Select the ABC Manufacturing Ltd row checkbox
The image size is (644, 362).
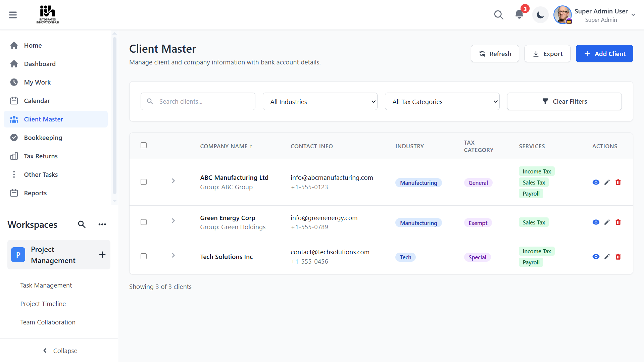[x=144, y=182]
